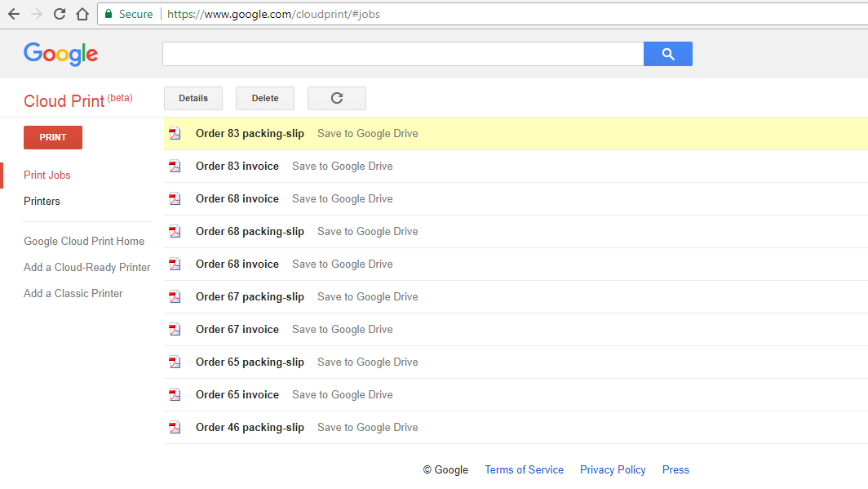868x489 pixels.
Task: Focus the address bar showing the cloudprint URL
Action: pyautogui.click(x=481, y=14)
